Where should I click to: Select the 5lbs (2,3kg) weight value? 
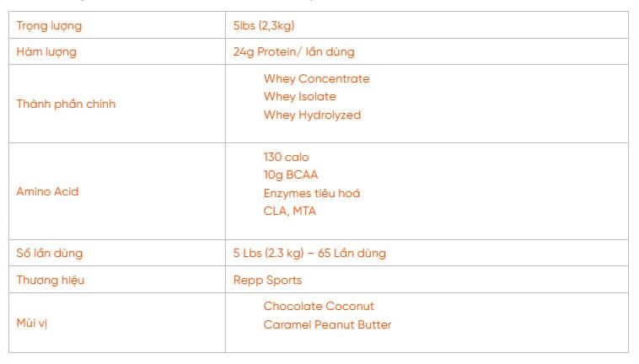264,25
